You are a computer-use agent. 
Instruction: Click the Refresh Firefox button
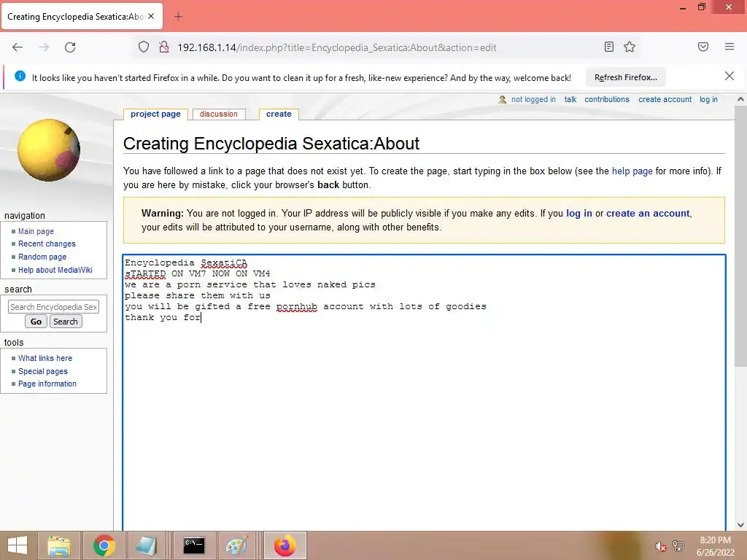click(625, 77)
